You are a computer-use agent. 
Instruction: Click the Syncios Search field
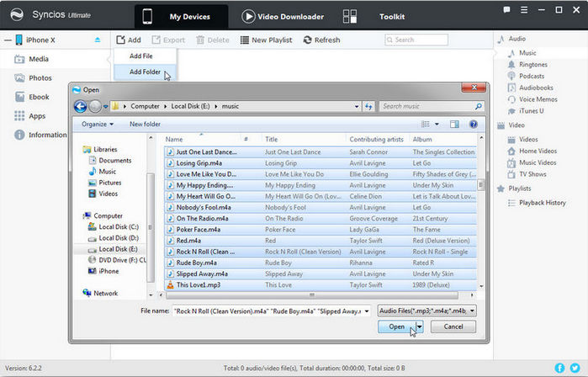416,40
